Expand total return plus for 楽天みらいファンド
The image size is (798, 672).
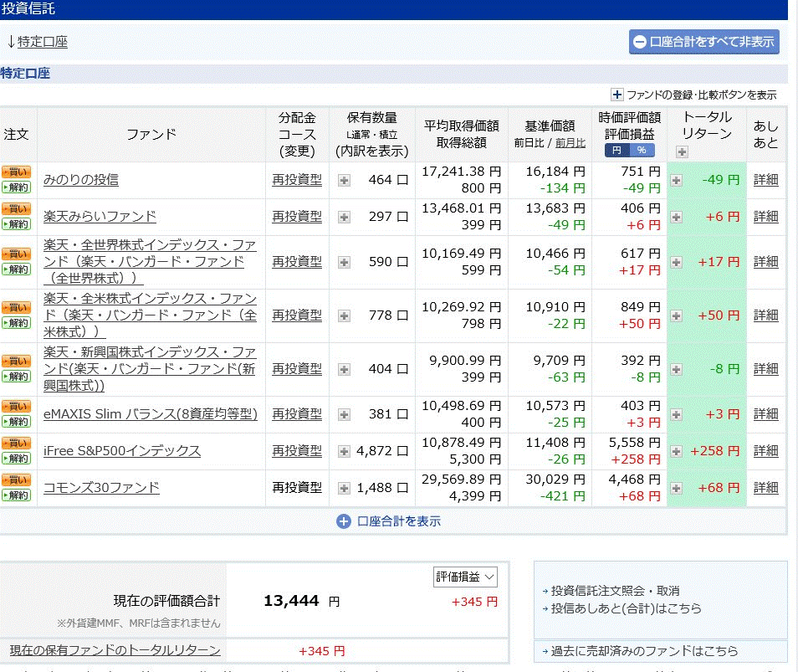tap(676, 217)
